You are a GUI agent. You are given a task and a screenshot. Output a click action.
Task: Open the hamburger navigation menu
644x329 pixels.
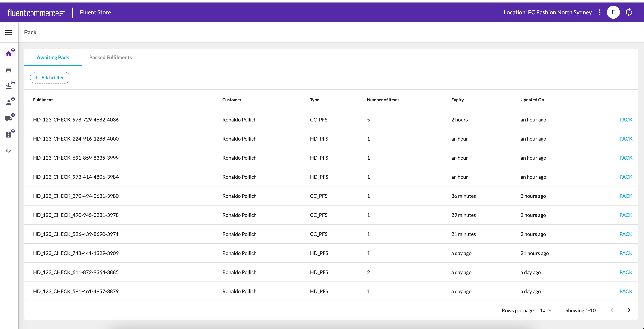8,32
